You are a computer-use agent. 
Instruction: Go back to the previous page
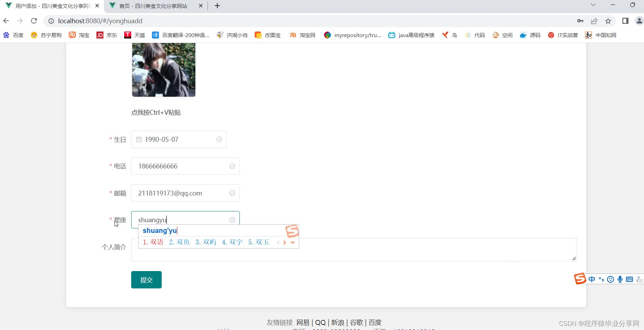click(x=6, y=21)
